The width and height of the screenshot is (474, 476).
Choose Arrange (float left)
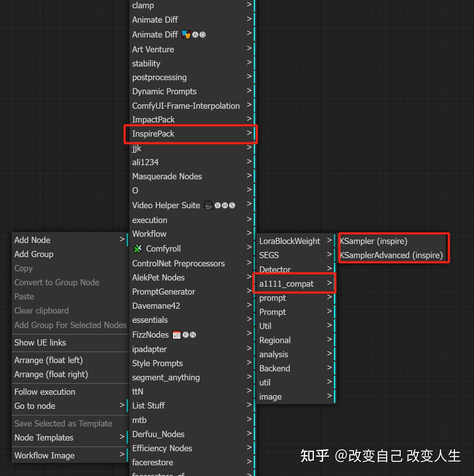pyautogui.click(x=70, y=360)
